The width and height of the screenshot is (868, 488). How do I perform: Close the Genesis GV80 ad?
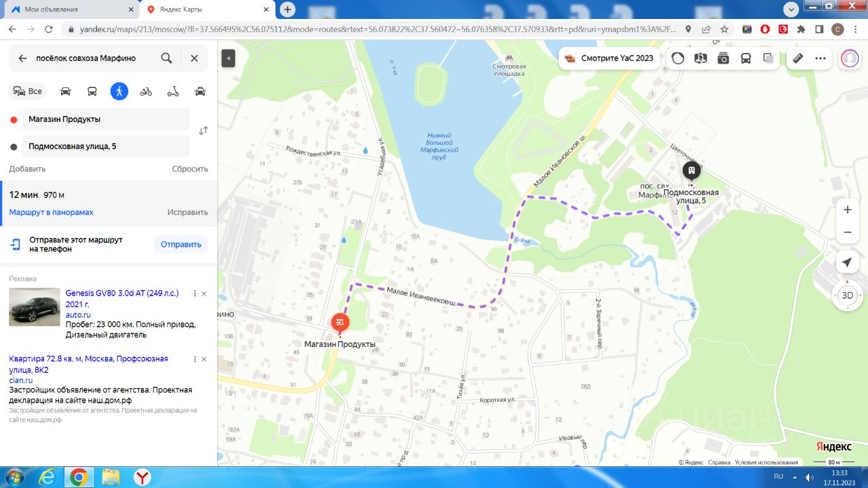tap(204, 293)
